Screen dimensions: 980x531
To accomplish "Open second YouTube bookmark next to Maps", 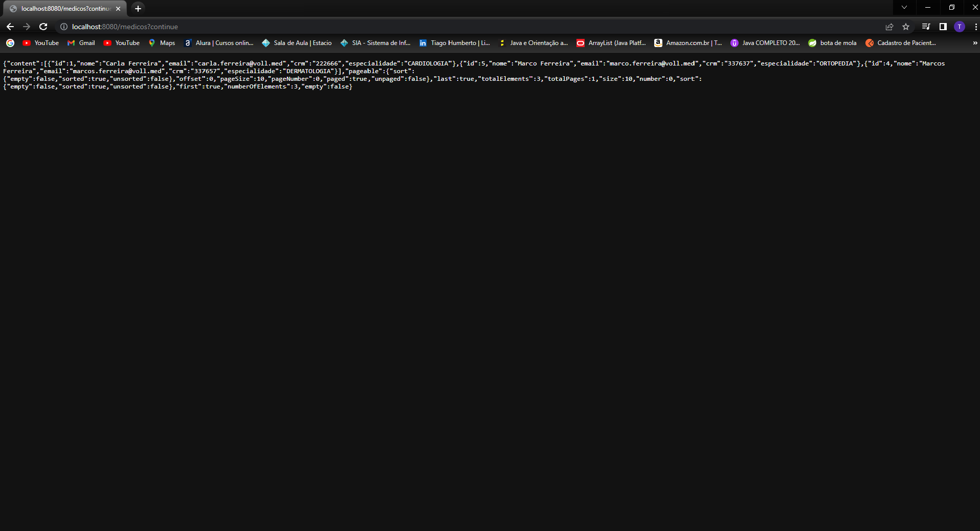I will pyautogui.click(x=122, y=43).
